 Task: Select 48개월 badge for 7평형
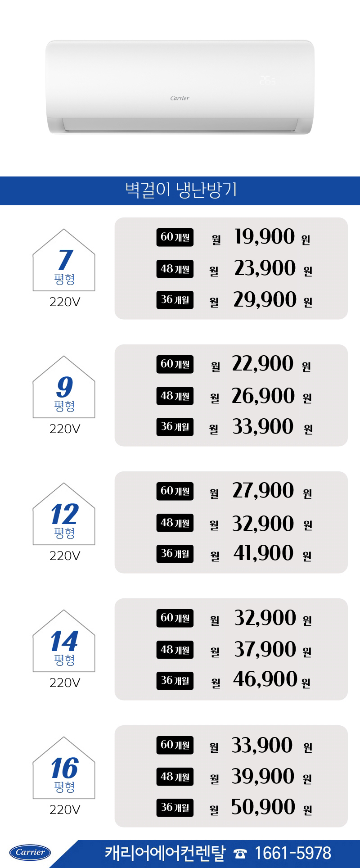click(x=175, y=269)
